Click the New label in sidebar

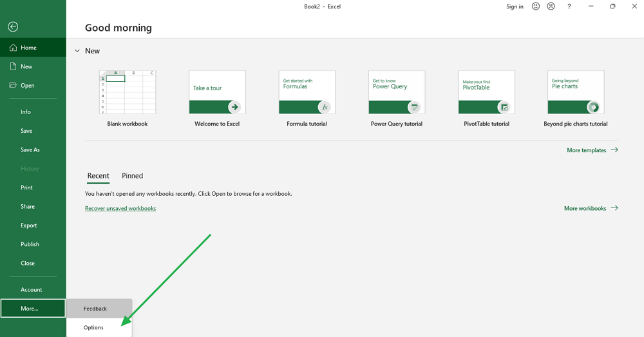(x=26, y=66)
